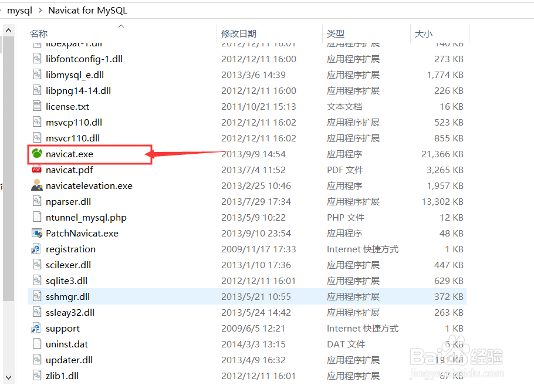The width and height of the screenshot is (534, 392).
Task: Click the sort direction arrow above 名称
Action: (121, 26)
